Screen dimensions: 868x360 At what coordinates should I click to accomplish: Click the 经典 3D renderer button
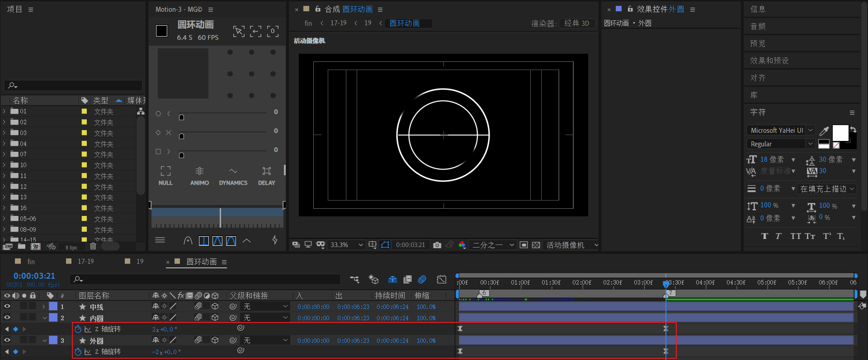coord(577,23)
